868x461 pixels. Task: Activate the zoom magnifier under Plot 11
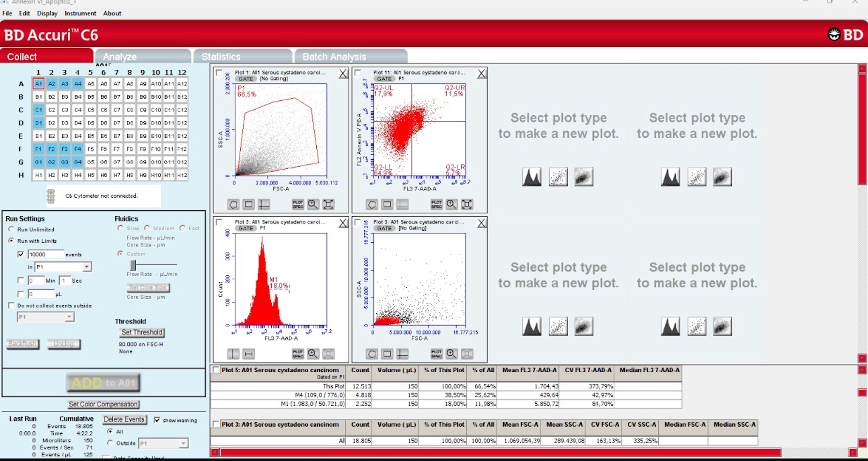(x=451, y=205)
